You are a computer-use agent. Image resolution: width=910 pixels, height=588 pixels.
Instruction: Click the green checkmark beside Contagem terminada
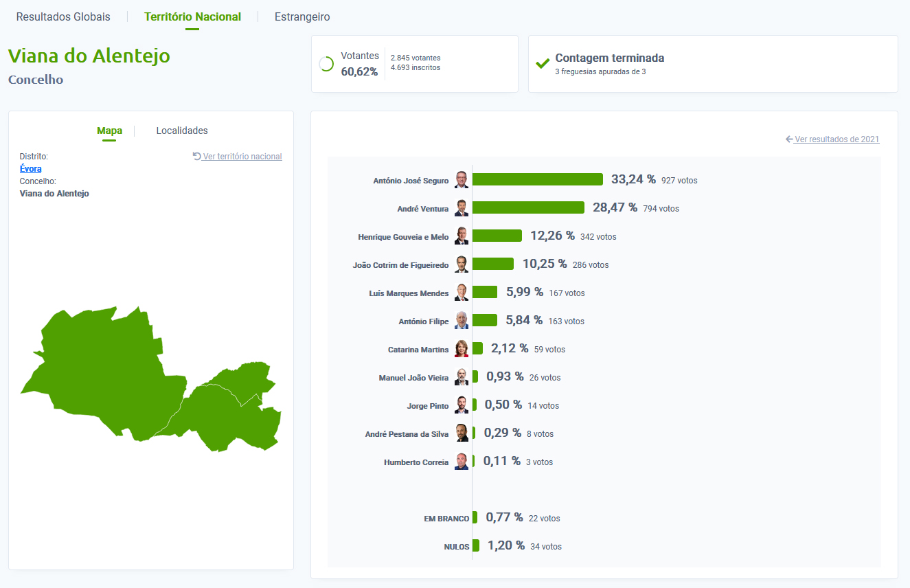click(543, 64)
